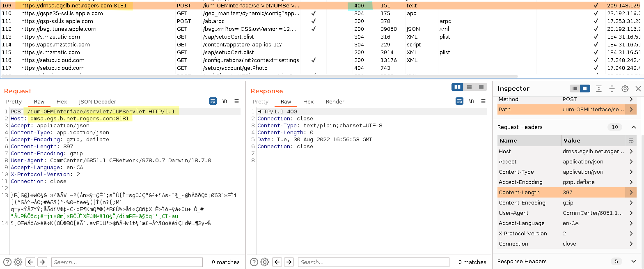This screenshot has width=644, height=269.
Task: Expand the Accept-Language header row chevron
Action: click(631, 223)
